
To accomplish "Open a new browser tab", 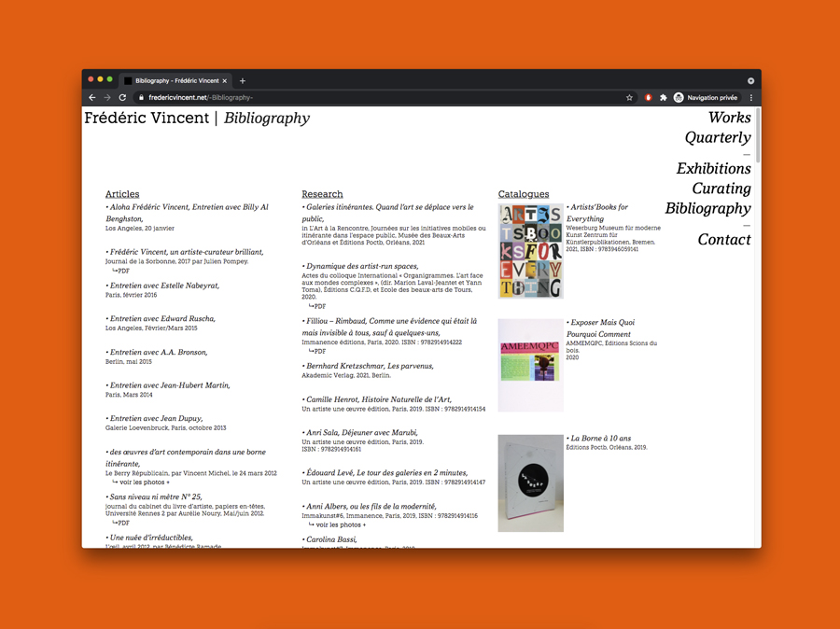I will (242, 81).
